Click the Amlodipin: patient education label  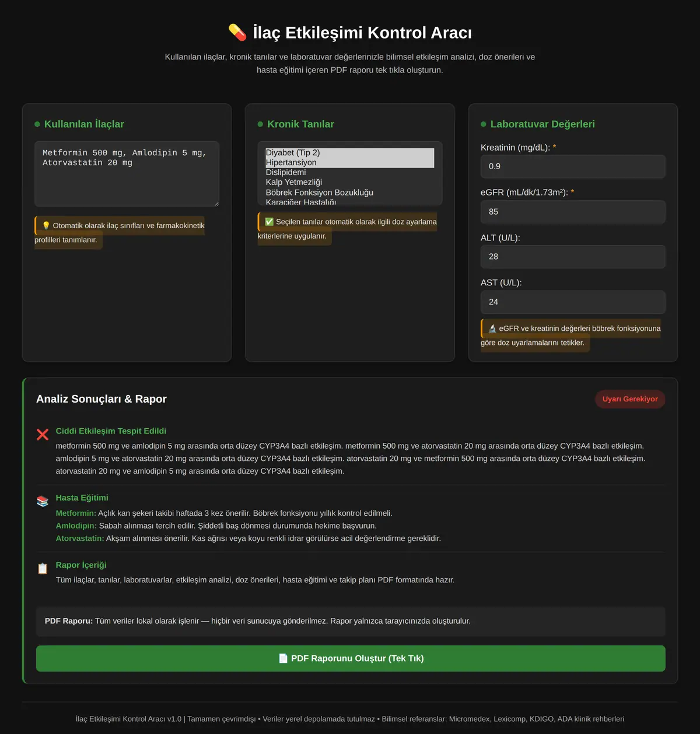(76, 526)
